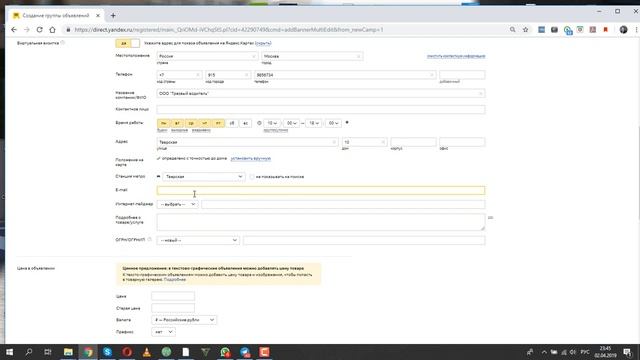
Task: Launch Telegram from the taskbar
Action: point(245,352)
